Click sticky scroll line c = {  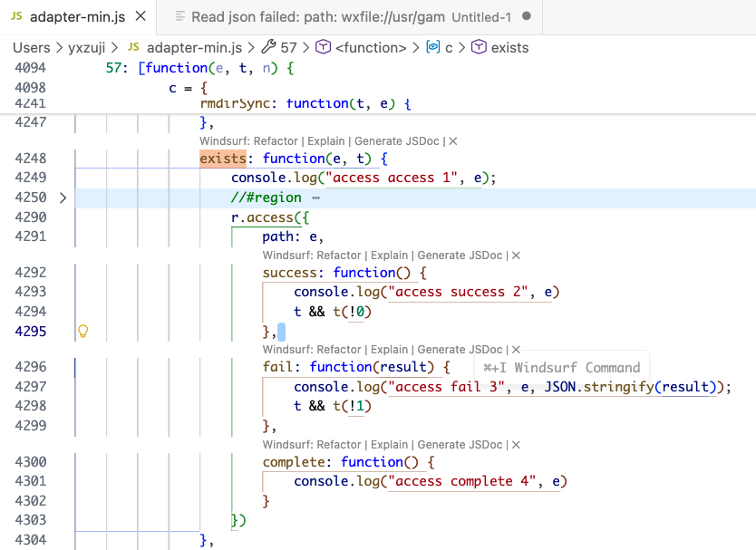[188, 88]
